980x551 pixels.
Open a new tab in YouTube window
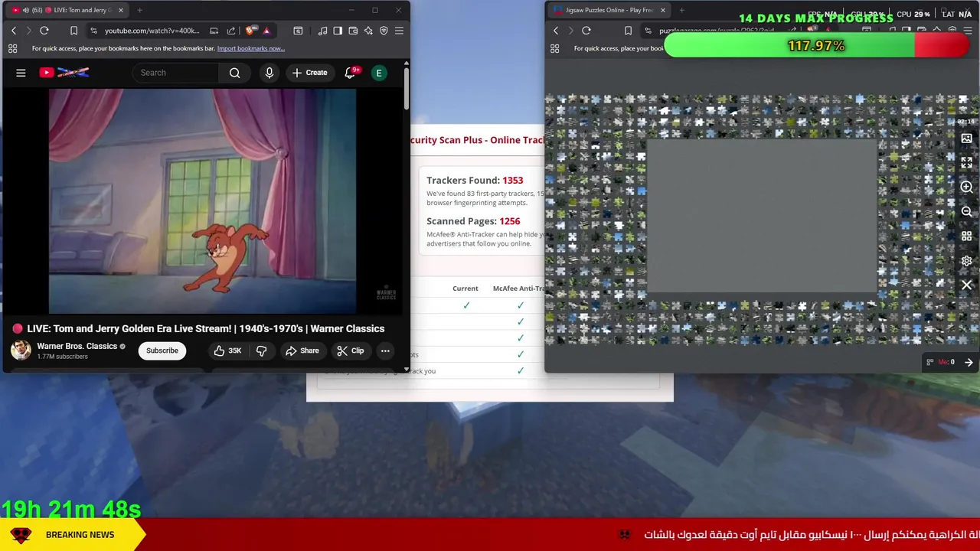[x=139, y=10]
